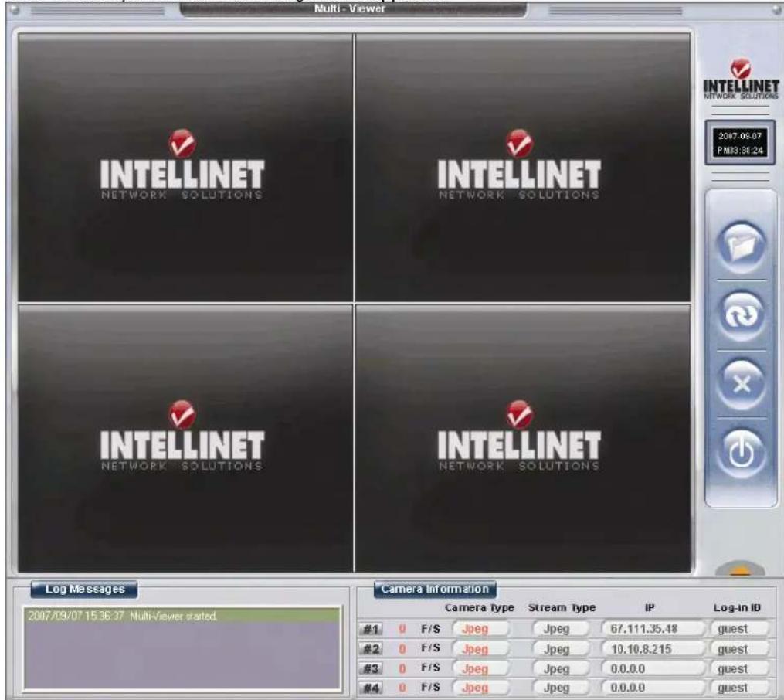Click the 'Stream Type' column header
The width and height of the screenshot is (784, 700).
(x=562, y=608)
